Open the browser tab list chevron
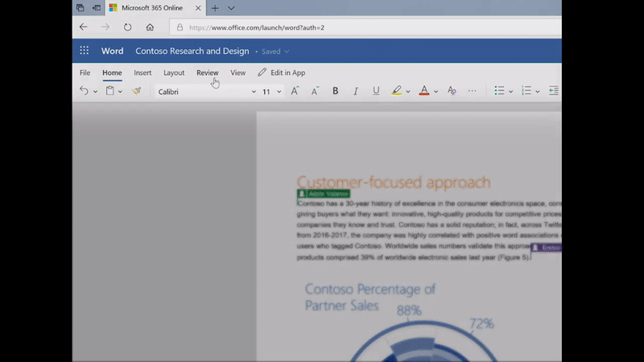644x362 pixels. (x=231, y=8)
